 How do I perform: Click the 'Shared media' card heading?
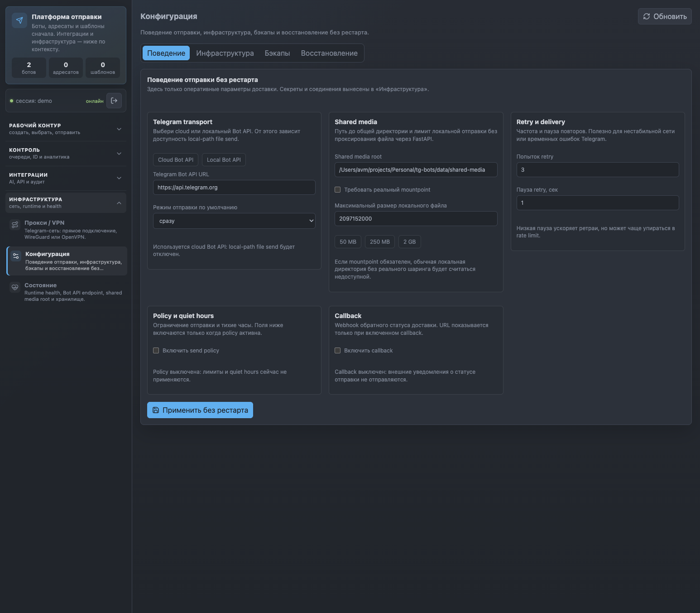coord(356,122)
